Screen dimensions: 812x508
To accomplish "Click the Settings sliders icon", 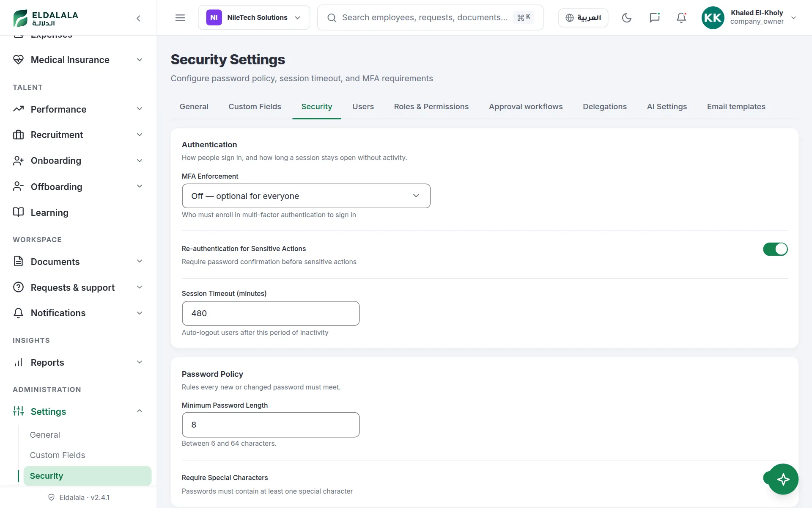I will pos(18,411).
